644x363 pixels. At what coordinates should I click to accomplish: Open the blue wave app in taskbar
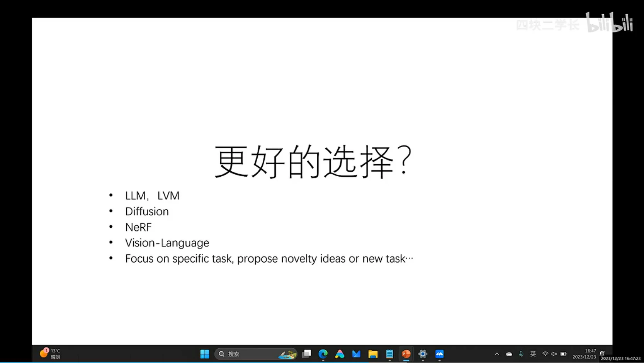[439, 354]
